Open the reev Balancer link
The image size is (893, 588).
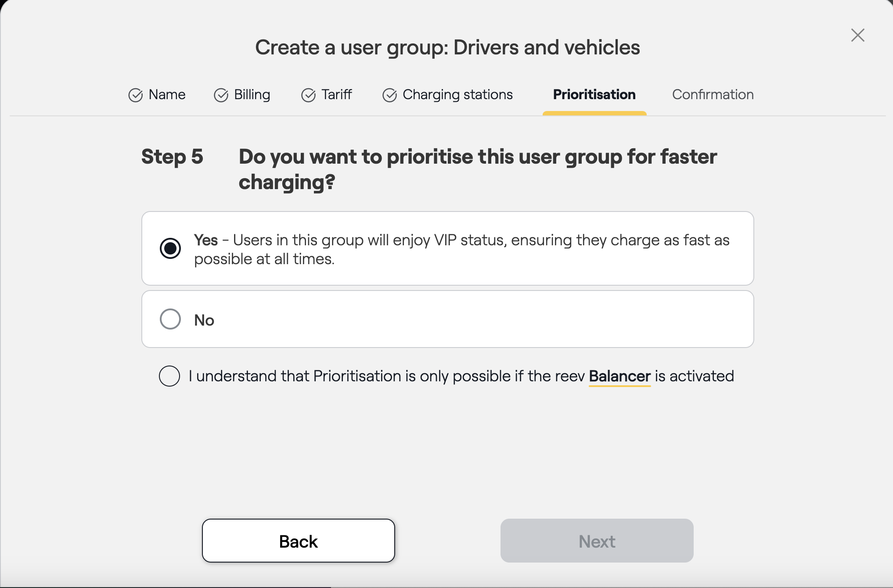(x=619, y=376)
